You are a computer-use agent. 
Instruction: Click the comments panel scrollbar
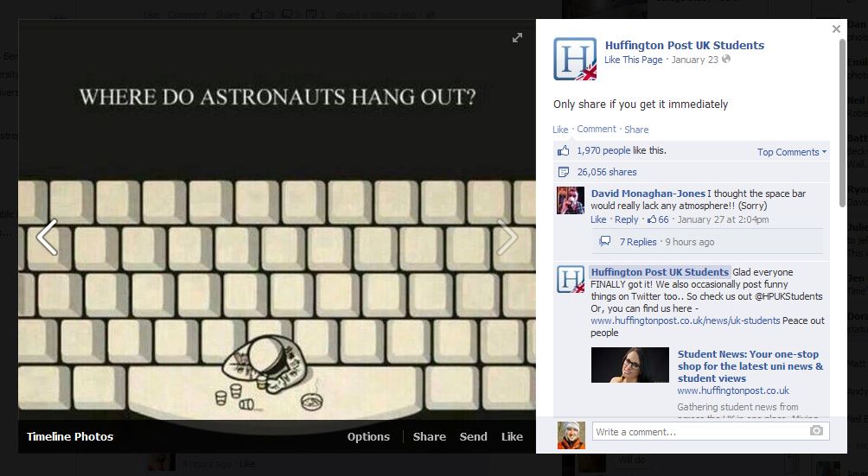pos(843,123)
